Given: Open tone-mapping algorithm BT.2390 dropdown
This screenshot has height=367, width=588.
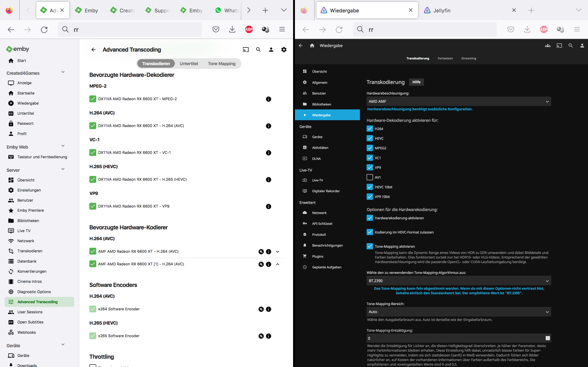Looking at the screenshot, I should tap(458, 281).
